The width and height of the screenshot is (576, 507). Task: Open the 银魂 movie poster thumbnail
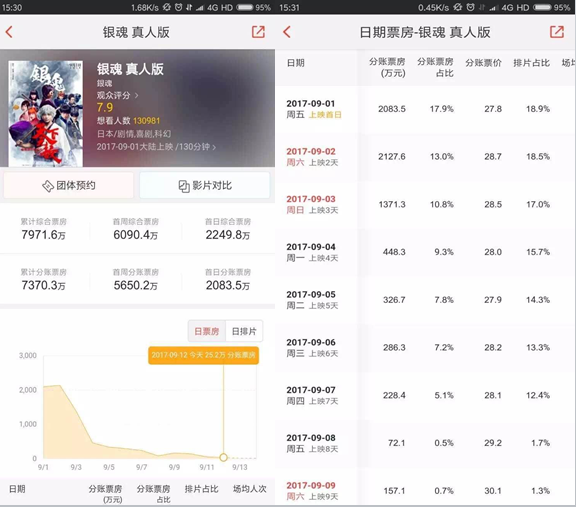(46, 114)
